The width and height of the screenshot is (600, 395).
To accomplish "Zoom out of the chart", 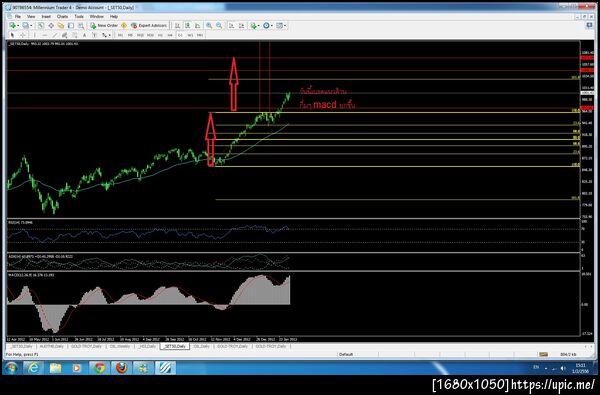I will pyautogui.click(x=219, y=26).
